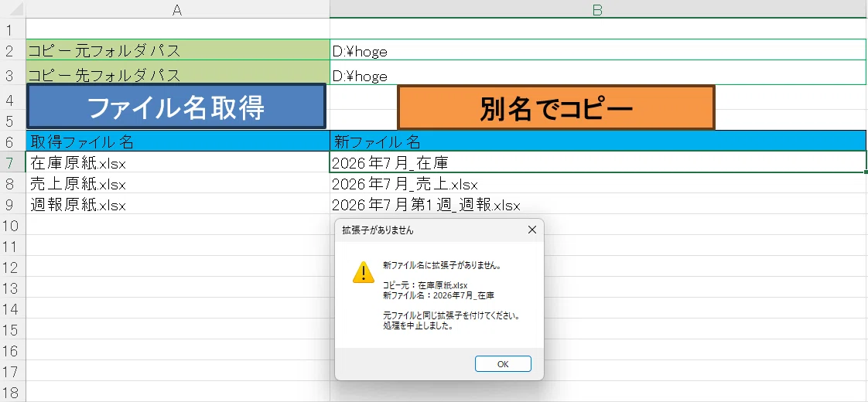The height and width of the screenshot is (402, 868).
Task: Select the select-all corner of the grid
Action: click(12, 9)
